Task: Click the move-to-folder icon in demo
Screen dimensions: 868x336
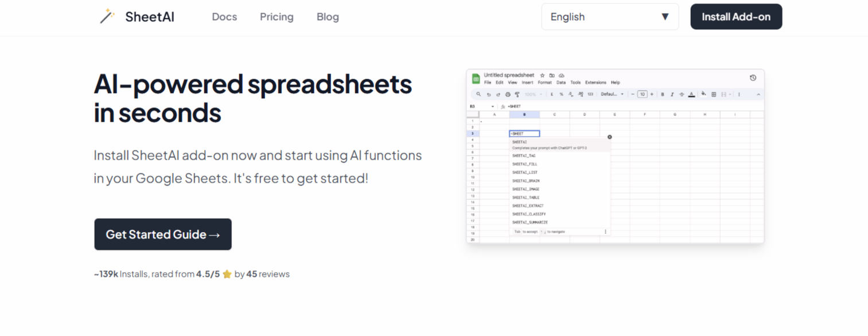Action: tap(552, 75)
